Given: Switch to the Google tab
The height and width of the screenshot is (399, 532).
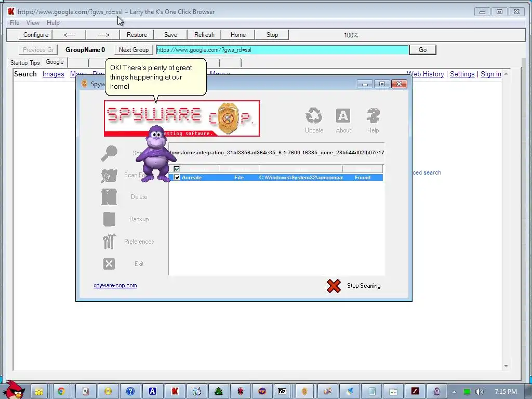Looking at the screenshot, I should (x=55, y=62).
